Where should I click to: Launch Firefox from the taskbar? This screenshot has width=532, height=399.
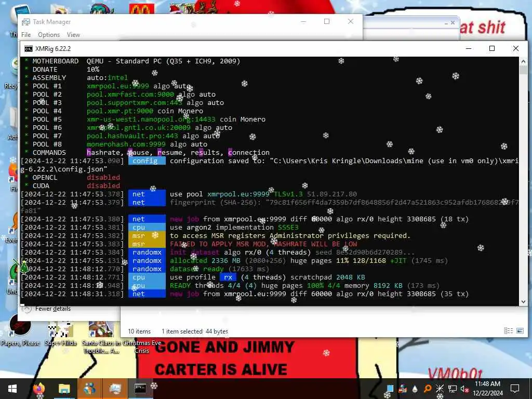[39, 389]
